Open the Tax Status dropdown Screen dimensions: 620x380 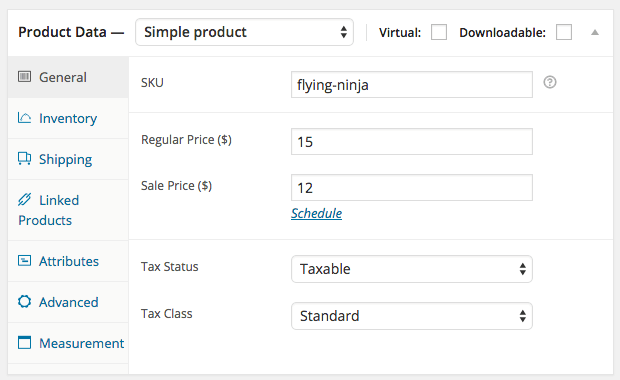[412, 269]
